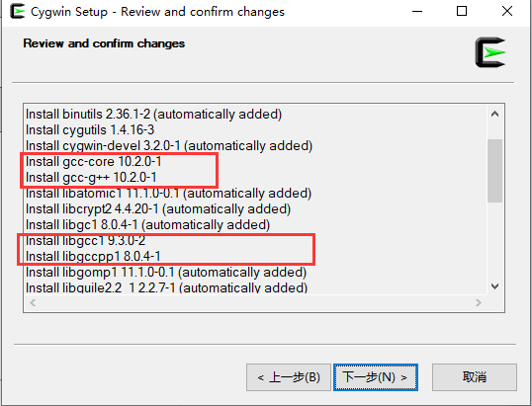This screenshot has width=532, height=406.
Task: Select the Install gcc-core 10.2.0-1 line
Action: pos(94,162)
